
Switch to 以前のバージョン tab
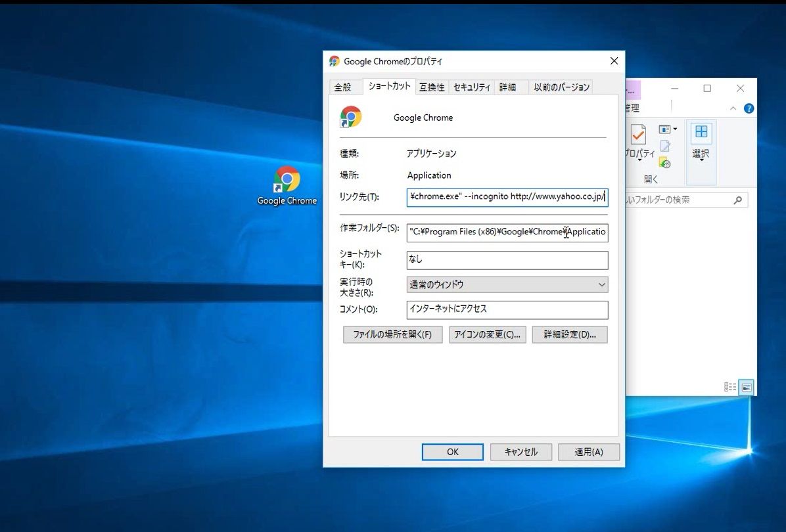(561, 87)
